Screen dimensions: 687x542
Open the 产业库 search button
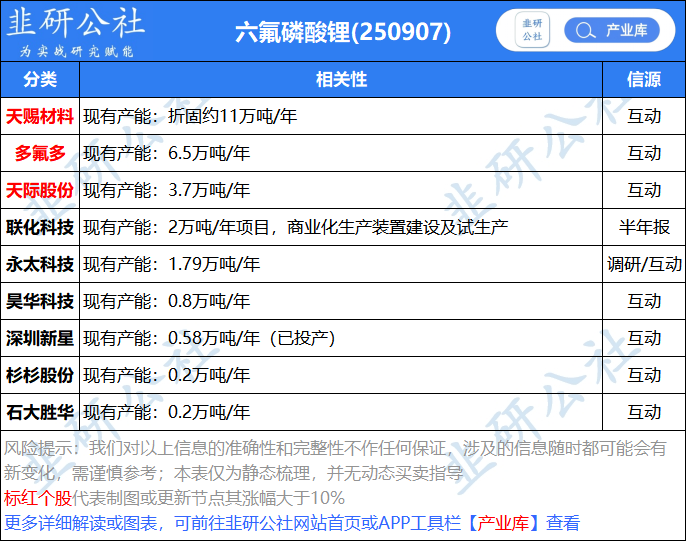click(x=612, y=30)
